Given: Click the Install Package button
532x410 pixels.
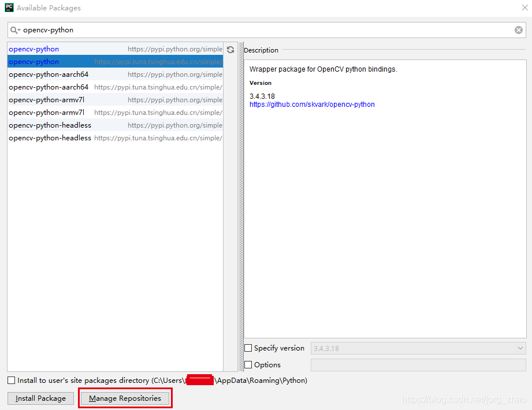Looking at the screenshot, I should click(x=40, y=398).
